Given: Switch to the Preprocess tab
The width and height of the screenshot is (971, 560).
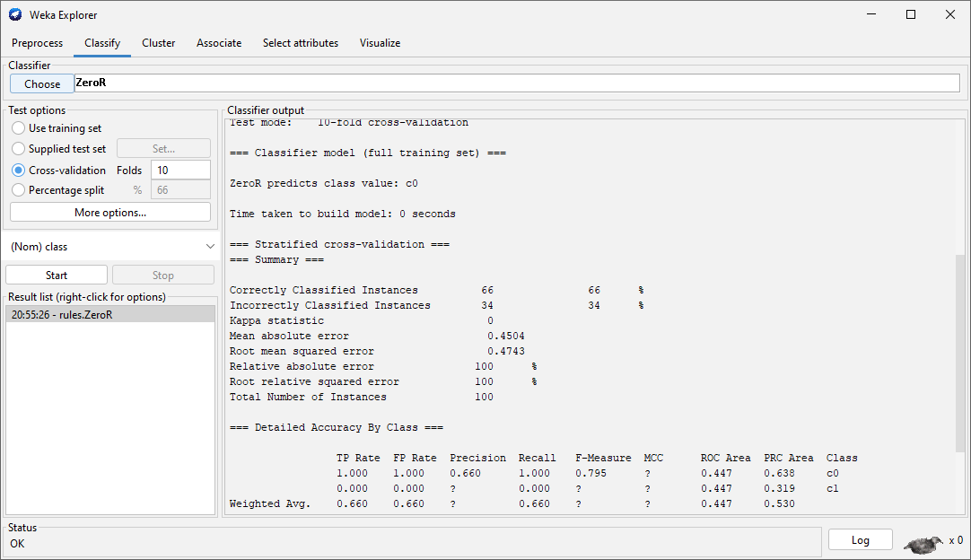Looking at the screenshot, I should (x=38, y=43).
